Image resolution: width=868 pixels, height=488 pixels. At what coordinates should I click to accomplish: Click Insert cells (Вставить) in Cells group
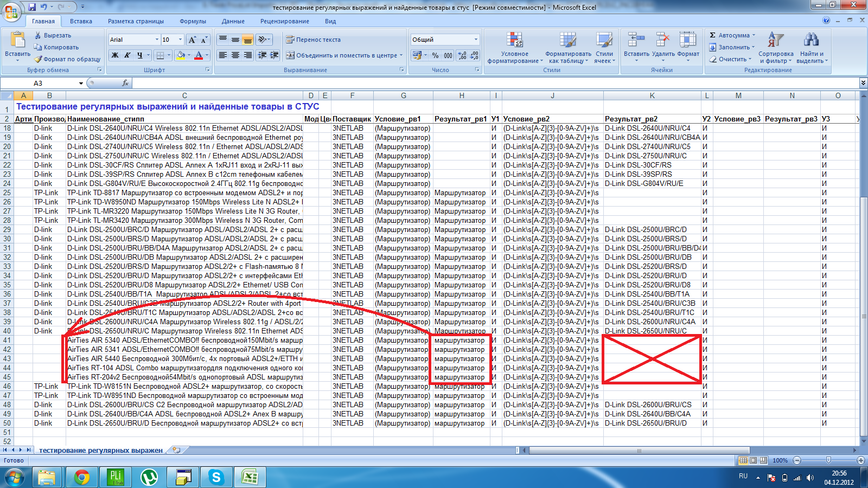click(x=636, y=47)
